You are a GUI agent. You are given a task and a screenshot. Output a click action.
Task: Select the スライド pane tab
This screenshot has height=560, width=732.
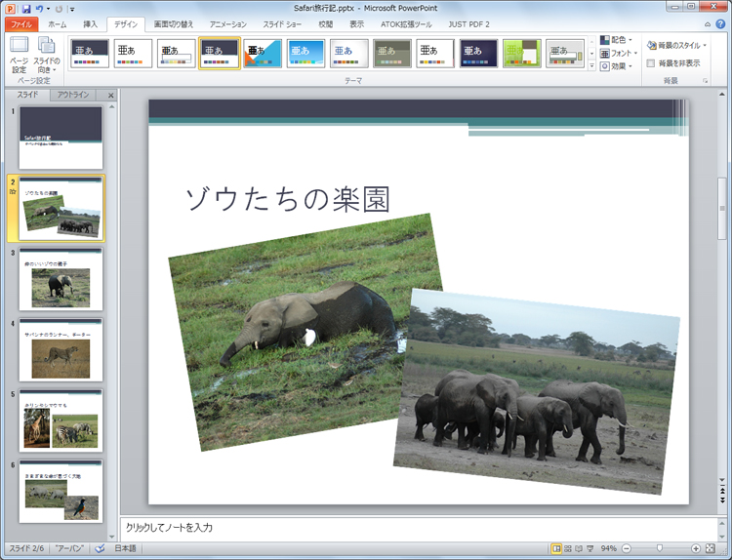point(27,95)
